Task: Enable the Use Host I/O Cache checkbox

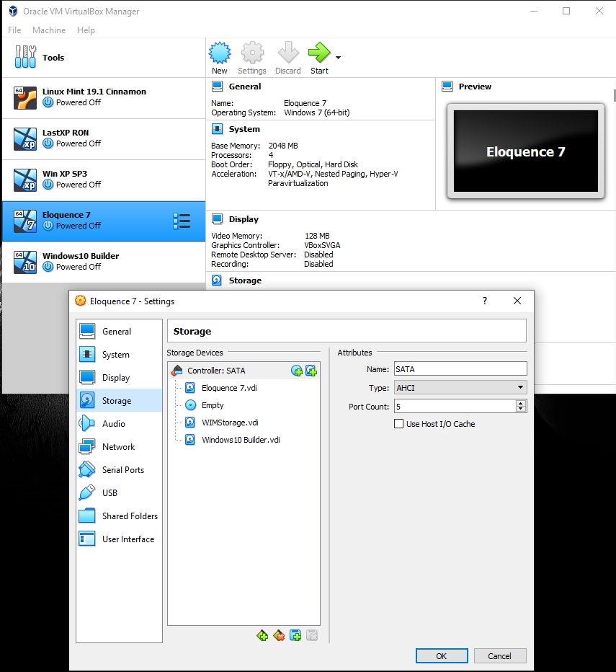Action: click(x=399, y=424)
